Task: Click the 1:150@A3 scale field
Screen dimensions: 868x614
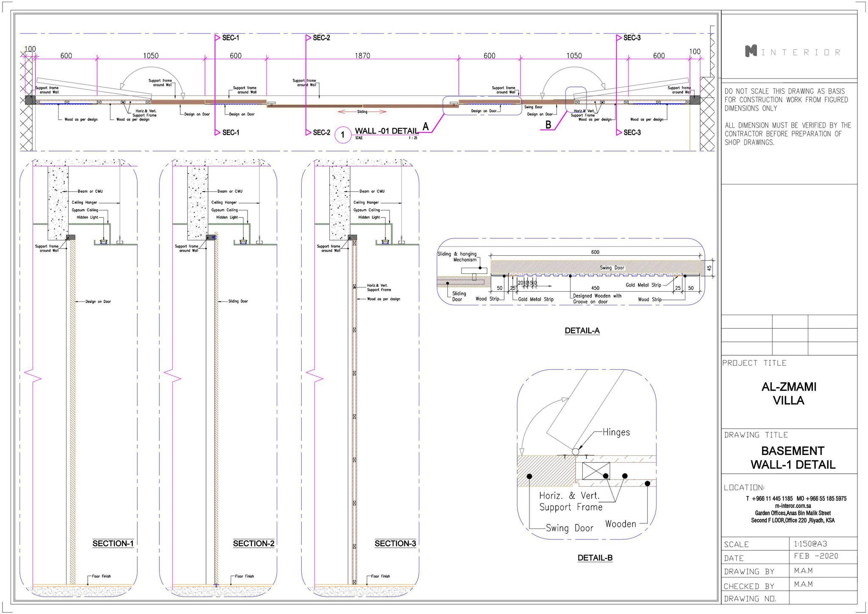Action: click(810, 544)
